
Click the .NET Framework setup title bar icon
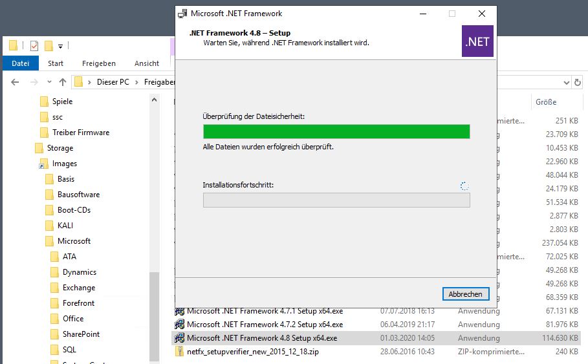coord(182,14)
